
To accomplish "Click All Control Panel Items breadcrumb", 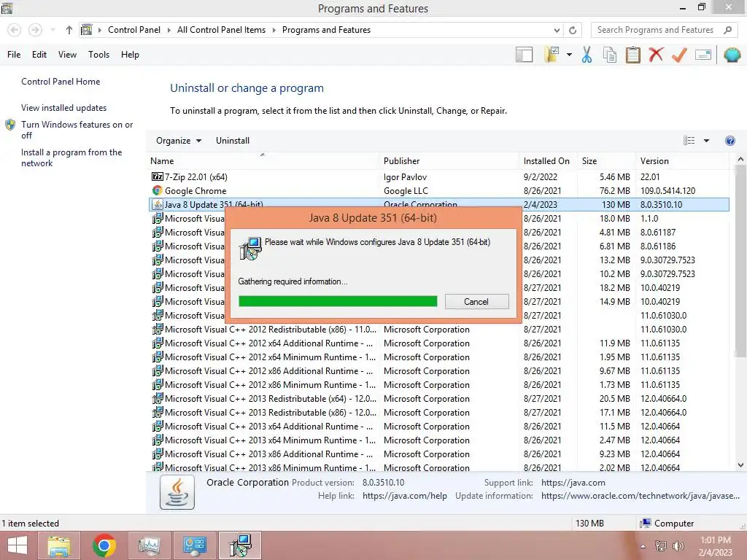I will (221, 30).
